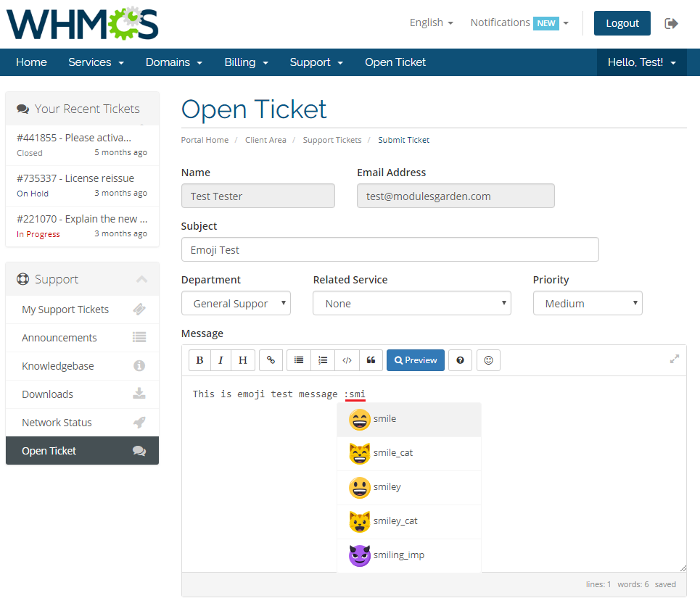The width and height of the screenshot is (700, 606).
Task: Pick the smile_cat emoji suggestion
Action: point(409,453)
